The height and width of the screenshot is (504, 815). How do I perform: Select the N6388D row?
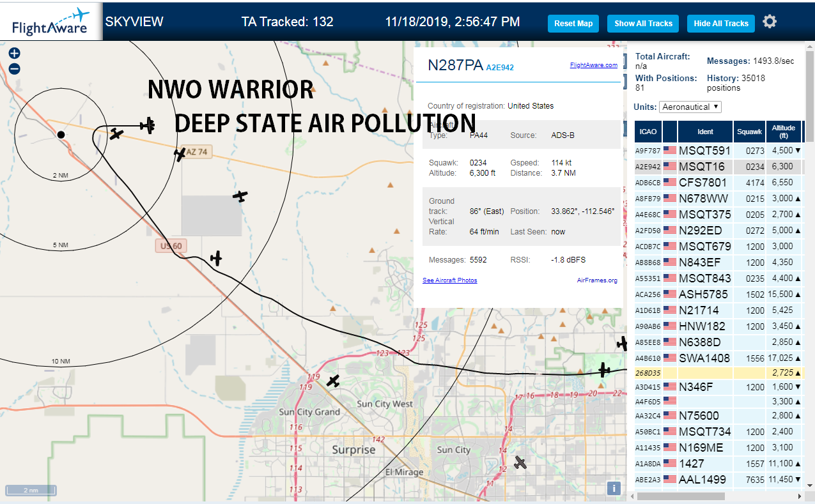click(718, 342)
